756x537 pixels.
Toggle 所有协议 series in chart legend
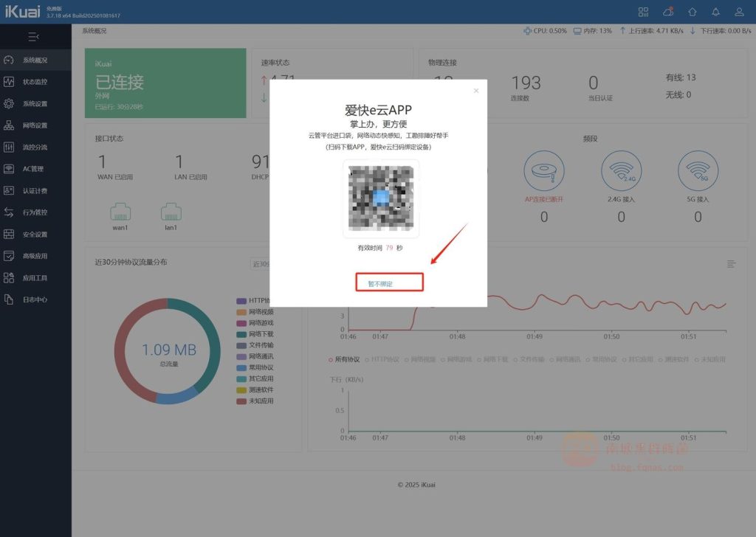(x=344, y=359)
